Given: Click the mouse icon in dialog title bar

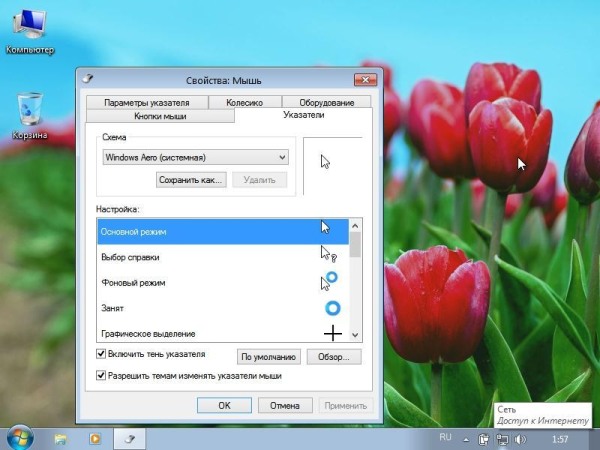Looking at the screenshot, I should pyautogui.click(x=88, y=79).
